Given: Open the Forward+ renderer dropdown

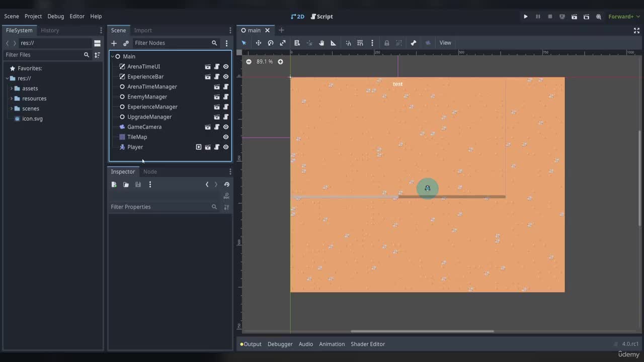Looking at the screenshot, I should pyautogui.click(x=624, y=17).
